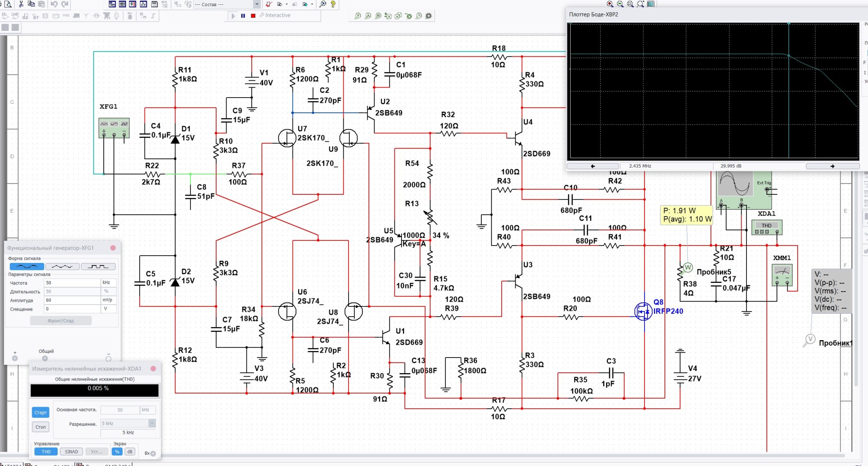868x466 pixels.
Task: Select sine waveform in function generator
Action: 26,266
